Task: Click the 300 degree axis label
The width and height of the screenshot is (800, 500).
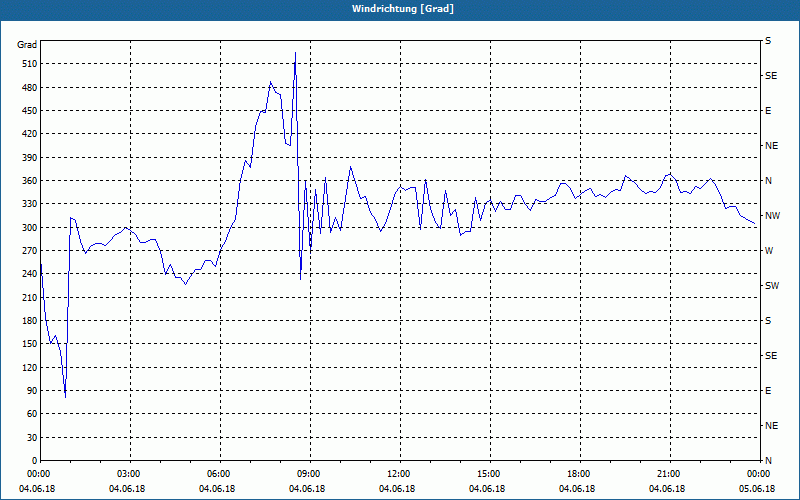Action: click(30, 227)
